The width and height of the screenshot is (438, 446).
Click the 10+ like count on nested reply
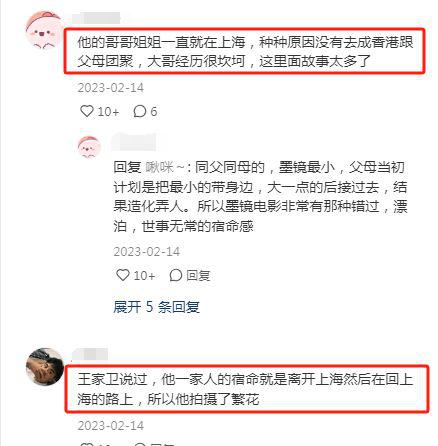click(144, 275)
